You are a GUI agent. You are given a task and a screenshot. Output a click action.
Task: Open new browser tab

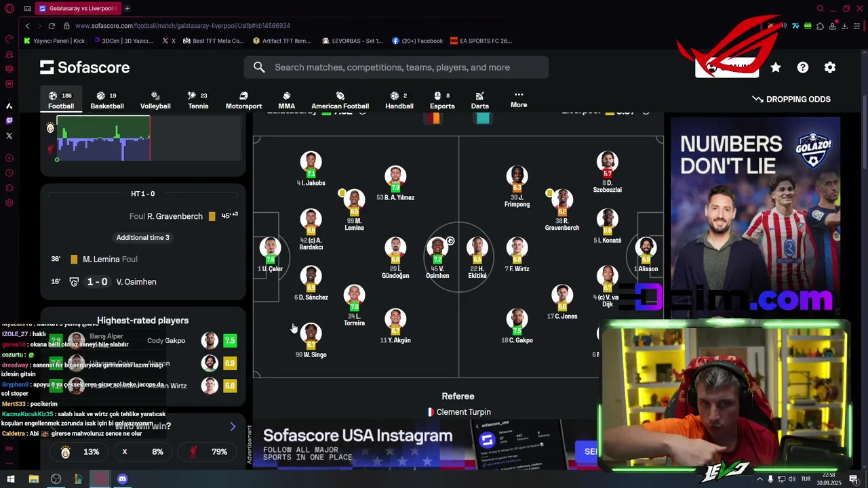127,8
